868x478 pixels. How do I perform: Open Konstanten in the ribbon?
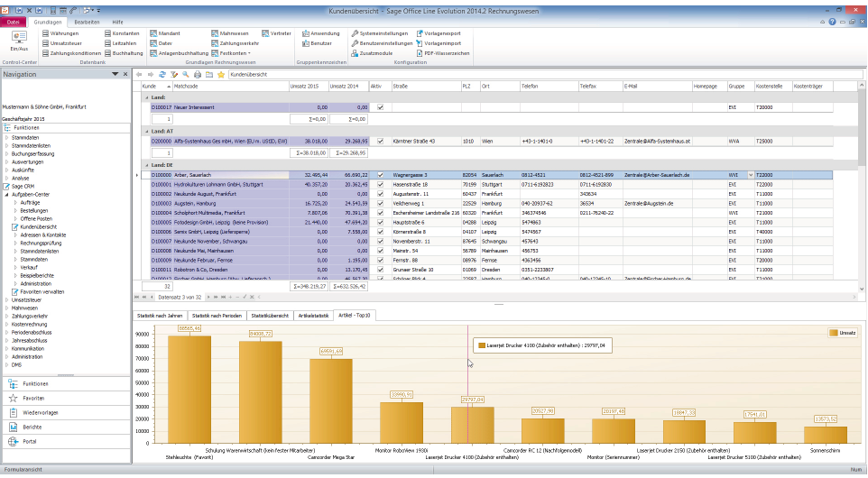(122, 33)
